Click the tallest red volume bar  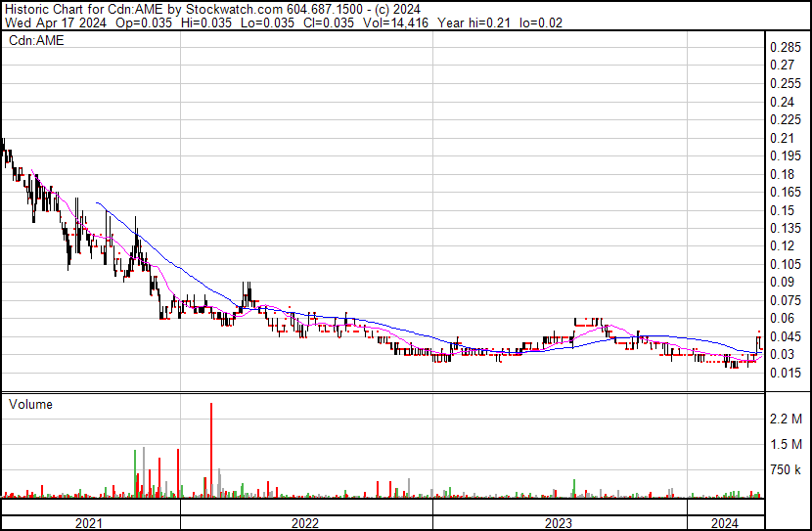point(210,450)
